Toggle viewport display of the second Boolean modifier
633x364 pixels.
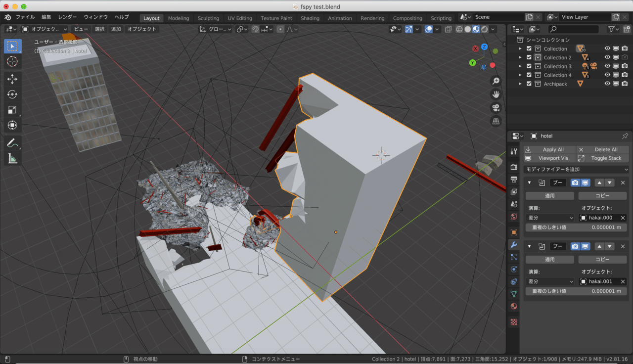585,246
